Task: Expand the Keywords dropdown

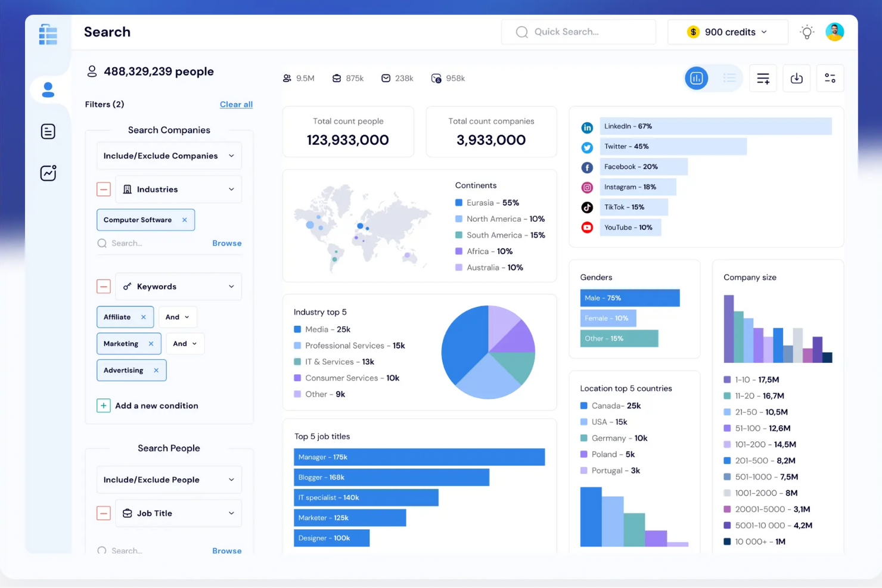Action: pos(179,287)
